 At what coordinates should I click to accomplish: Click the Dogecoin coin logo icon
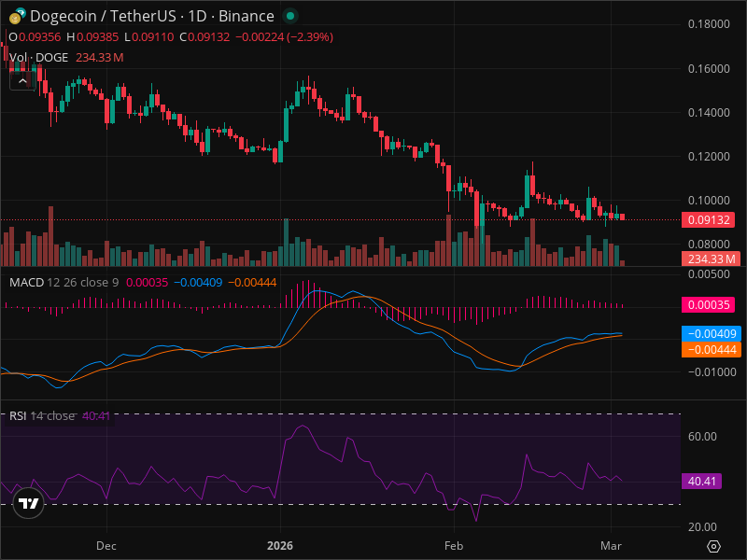pos(17,16)
